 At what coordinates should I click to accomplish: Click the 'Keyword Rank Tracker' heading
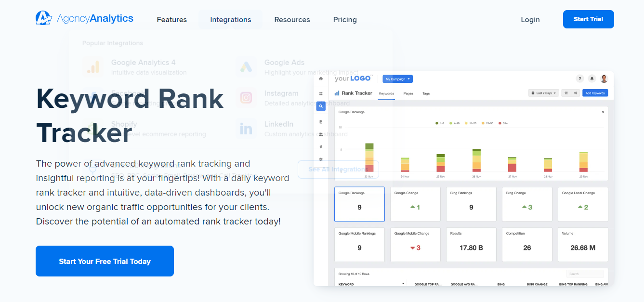pyautogui.click(x=130, y=116)
